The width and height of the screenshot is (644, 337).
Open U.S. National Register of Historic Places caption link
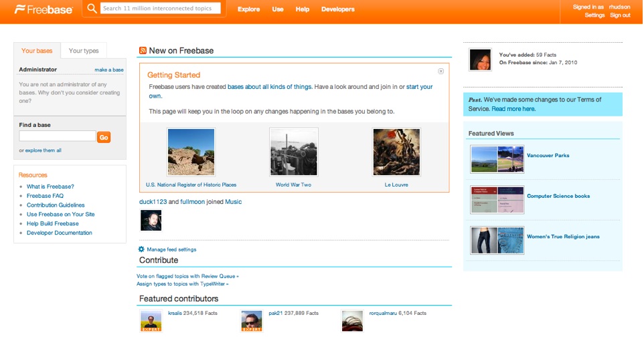(x=191, y=185)
